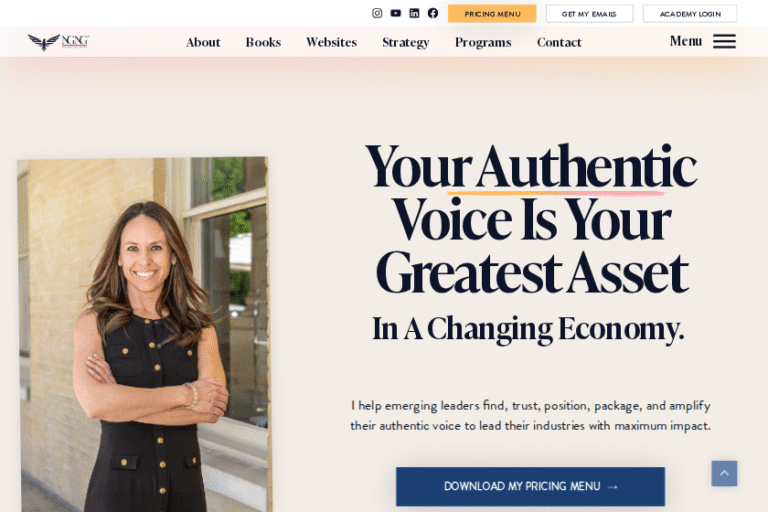The height and width of the screenshot is (512, 768).
Task: Open the hamburger menu icon
Action: pyautogui.click(x=724, y=41)
